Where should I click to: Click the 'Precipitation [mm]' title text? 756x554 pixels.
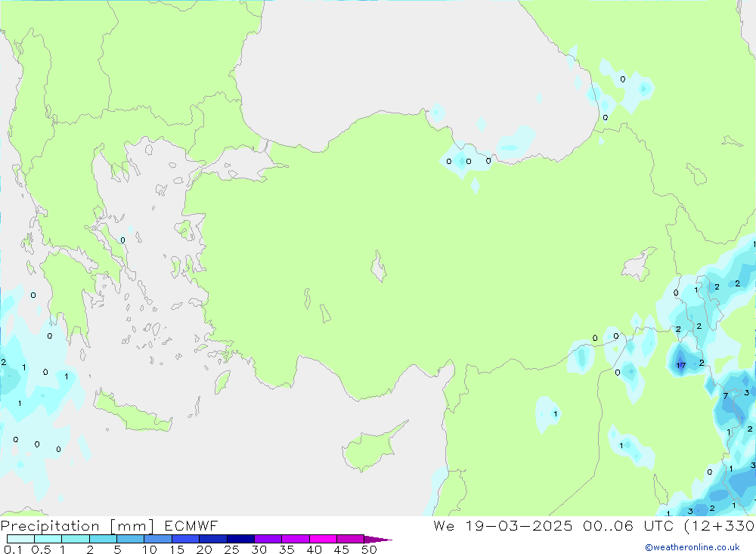pyautogui.click(x=78, y=526)
